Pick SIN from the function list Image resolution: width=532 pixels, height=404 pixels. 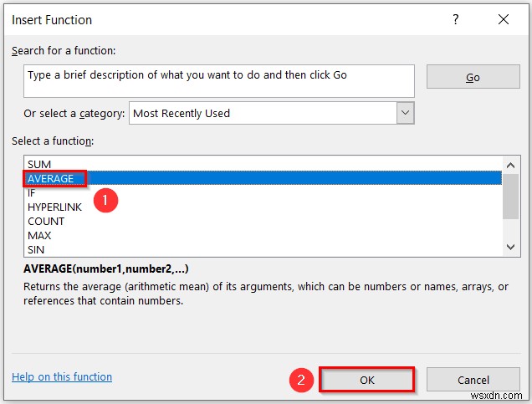(x=36, y=249)
